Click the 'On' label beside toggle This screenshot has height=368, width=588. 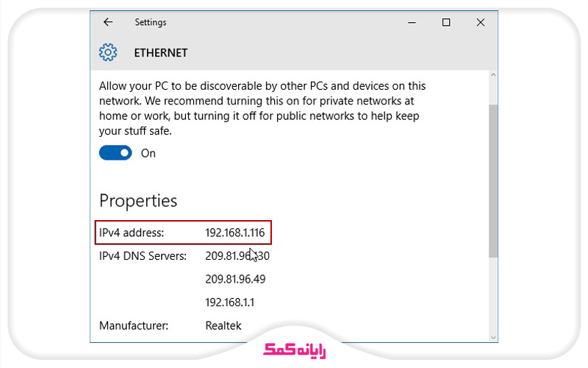(148, 153)
